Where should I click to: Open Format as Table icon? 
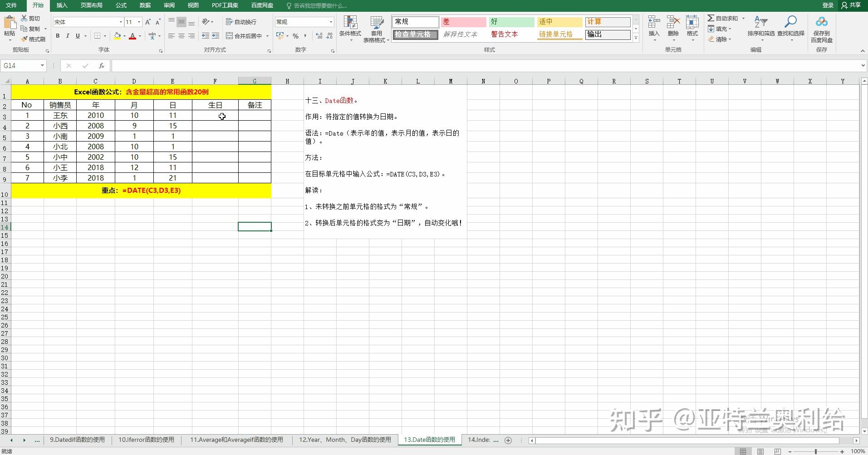click(x=377, y=22)
